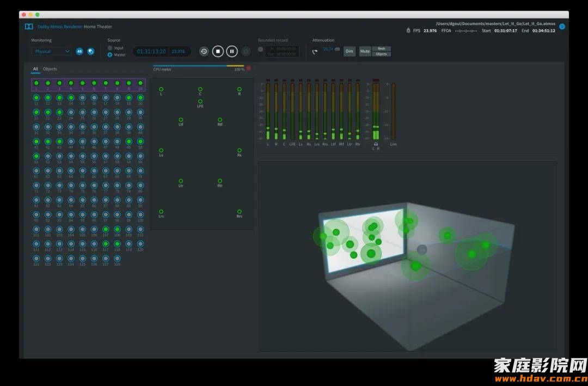Click the loop playback icon

point(204,51)
